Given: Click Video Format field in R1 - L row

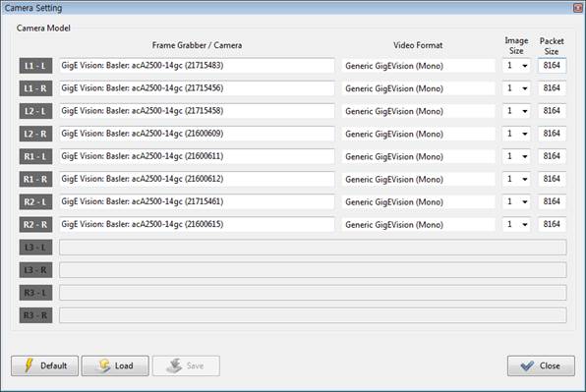Looking at the screenshot, I should click(418, 156).
